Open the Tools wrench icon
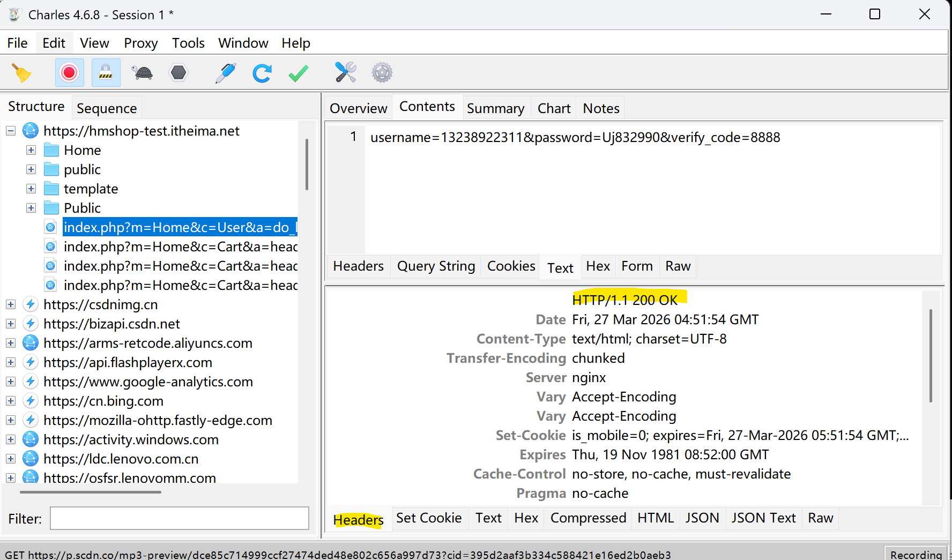The height and width of the screenshot is (560, 952). point(346,72)
